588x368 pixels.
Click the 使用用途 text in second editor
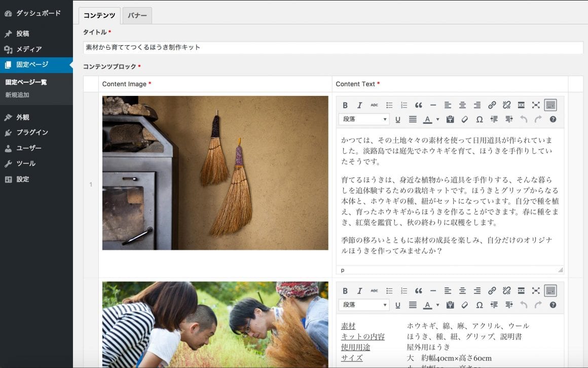point(355,347)
